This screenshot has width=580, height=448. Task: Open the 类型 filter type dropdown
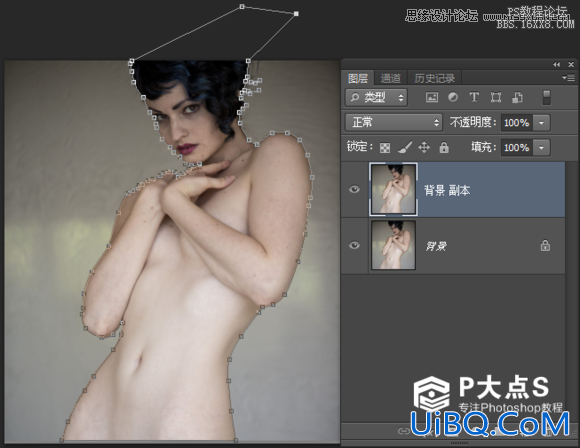377,97
